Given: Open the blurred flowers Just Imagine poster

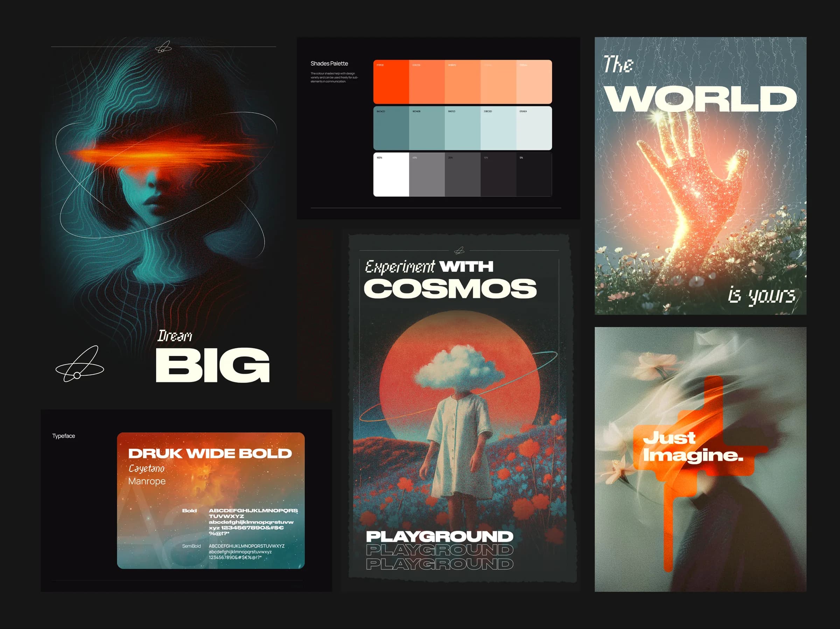Looking at the screenshot, I should 700,459.
